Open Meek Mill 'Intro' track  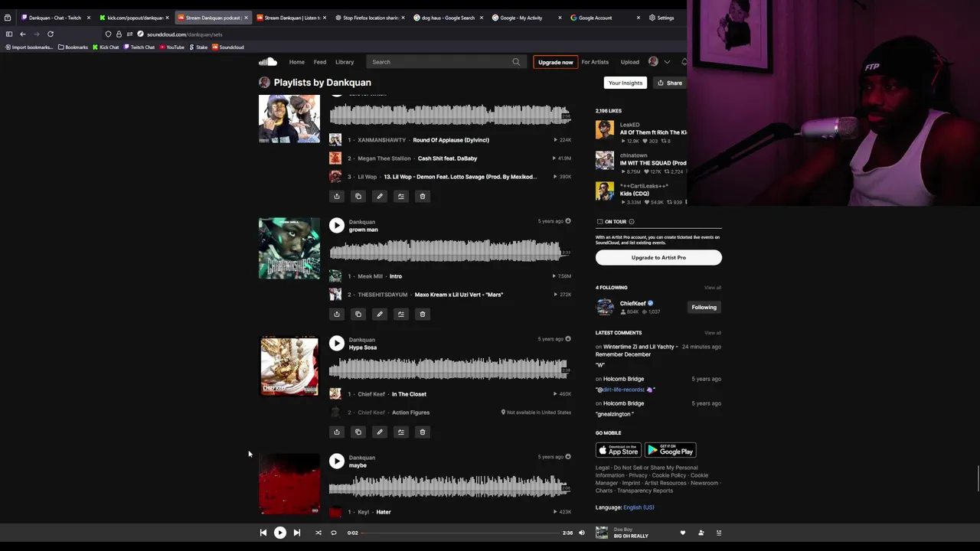click(395, 276)
